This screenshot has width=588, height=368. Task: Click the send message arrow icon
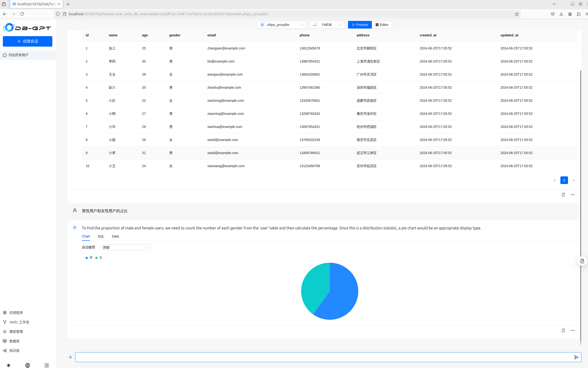[x=576, y=357]
